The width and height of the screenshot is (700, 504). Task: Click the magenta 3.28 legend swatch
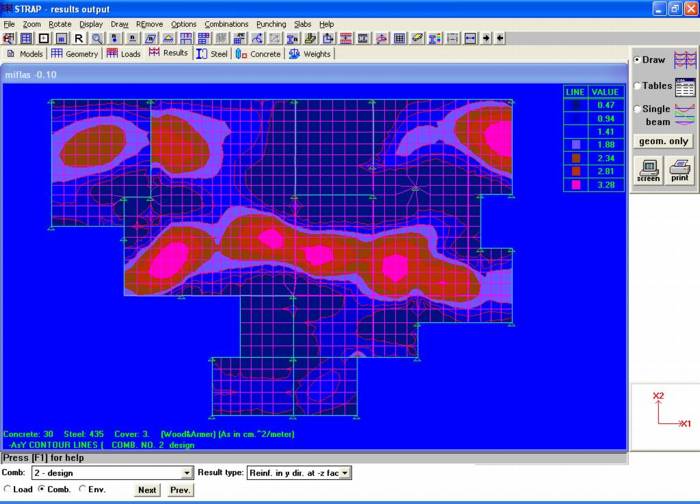[576, 185]
